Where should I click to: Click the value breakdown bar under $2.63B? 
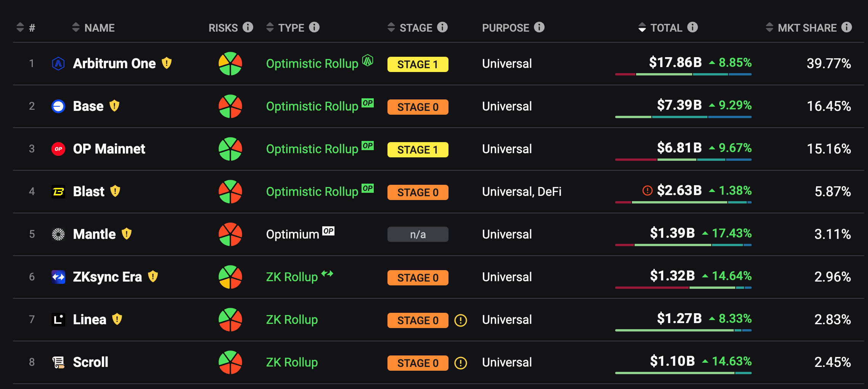point(683,202)
